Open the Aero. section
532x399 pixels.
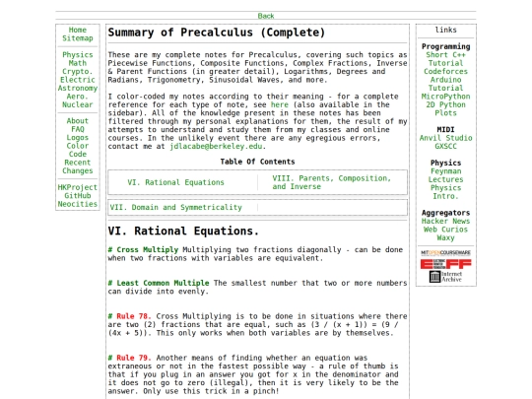(x=78, y=97)
